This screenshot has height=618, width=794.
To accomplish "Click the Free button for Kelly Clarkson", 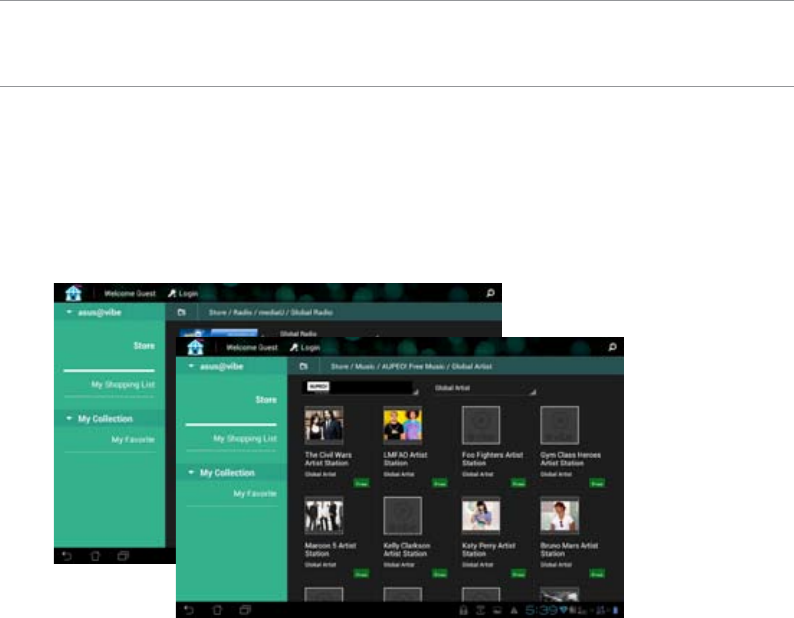I will pyautogui.click(x=440, y=574).
